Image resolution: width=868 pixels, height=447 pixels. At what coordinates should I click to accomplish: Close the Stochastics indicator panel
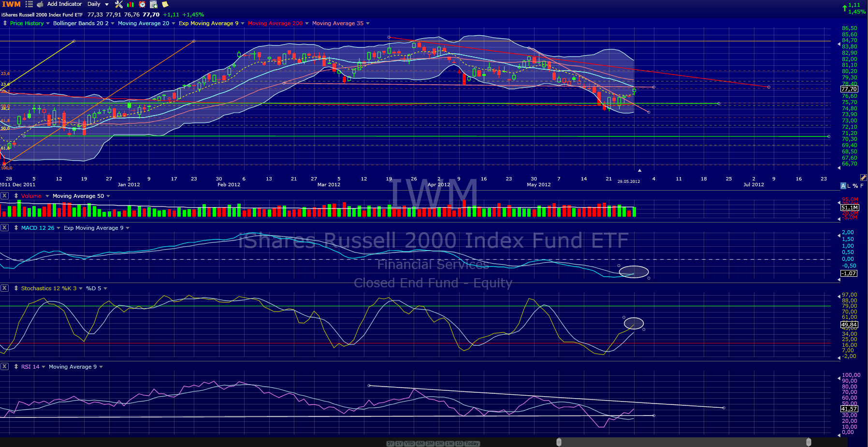tap(4, 288)
